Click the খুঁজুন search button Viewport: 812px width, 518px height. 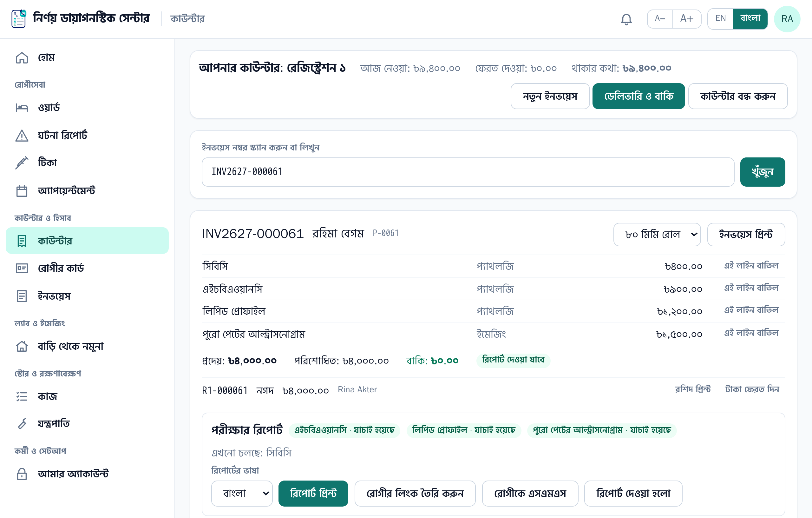pos(763,172)
